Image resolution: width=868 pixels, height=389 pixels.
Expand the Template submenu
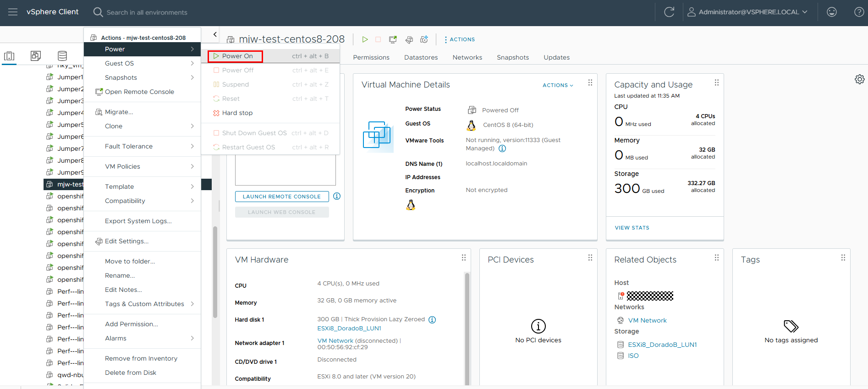(x=142, y=186)
